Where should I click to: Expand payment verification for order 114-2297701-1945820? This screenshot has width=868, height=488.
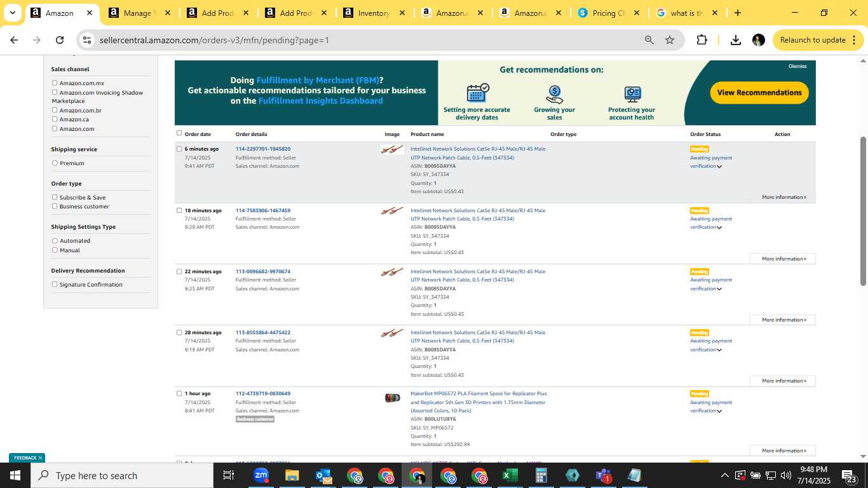pos(719,166)
